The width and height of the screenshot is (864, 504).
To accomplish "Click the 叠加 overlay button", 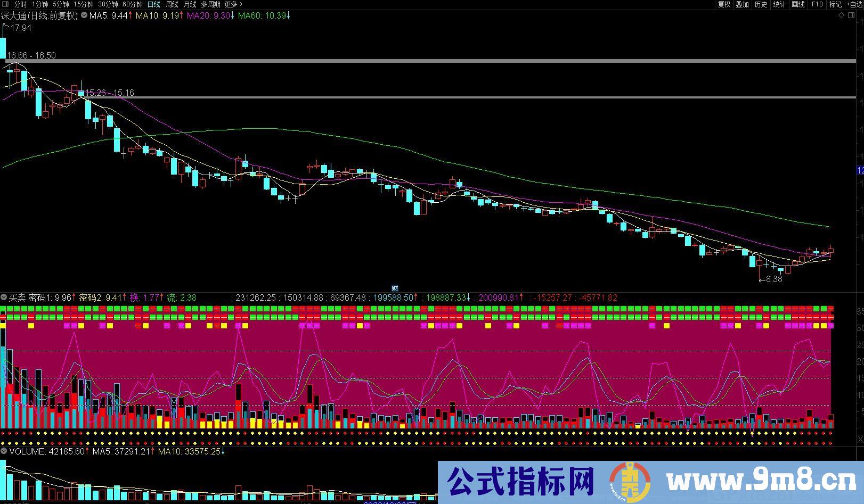I will (x=743, y=4).
